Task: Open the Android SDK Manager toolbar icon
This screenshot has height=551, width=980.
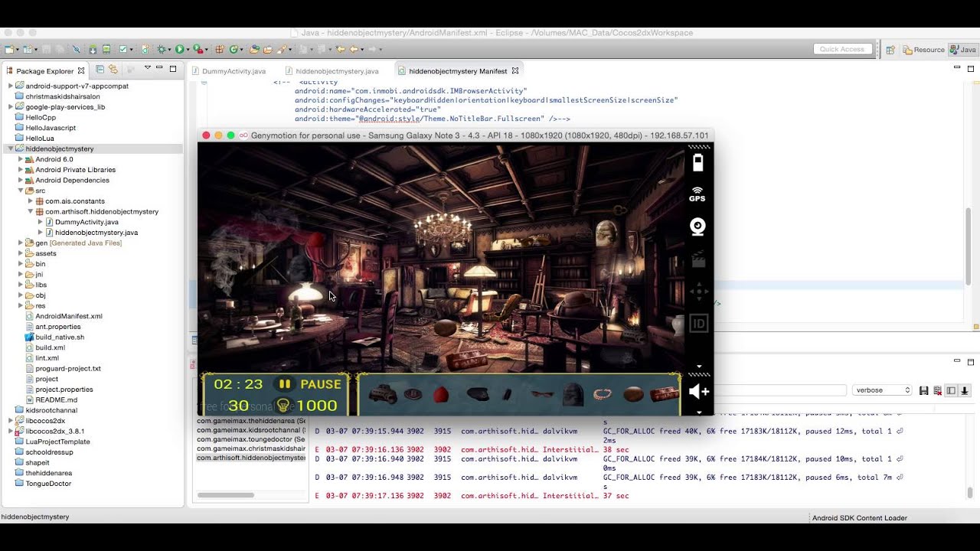Action: (92, 49)
